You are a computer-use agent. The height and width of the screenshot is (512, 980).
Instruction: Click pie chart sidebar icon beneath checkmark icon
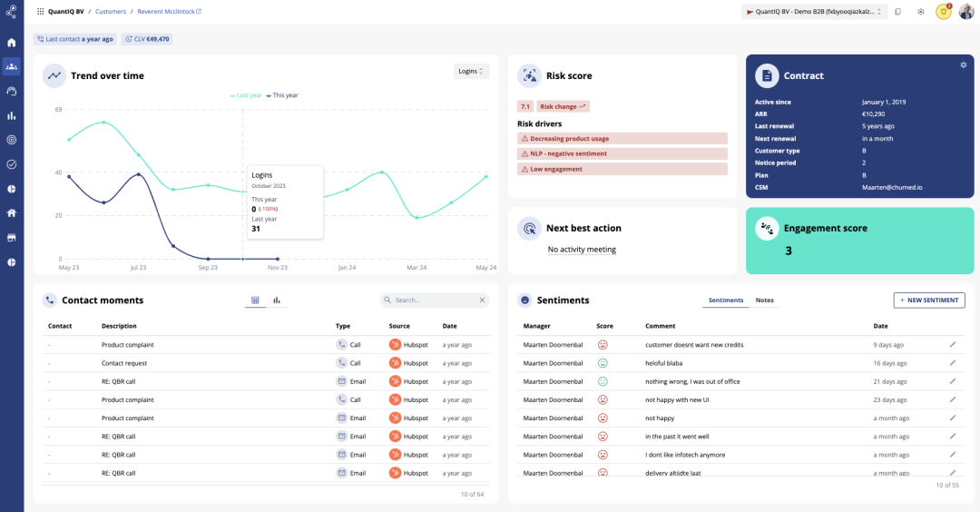coord(11,189)
